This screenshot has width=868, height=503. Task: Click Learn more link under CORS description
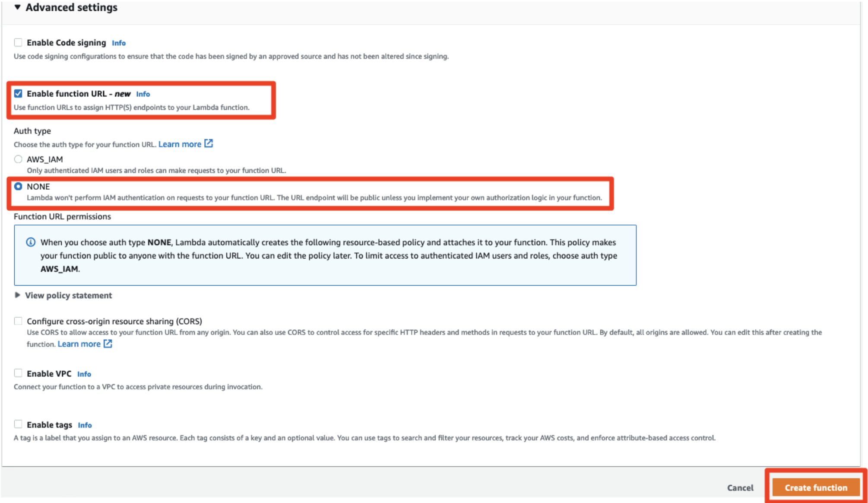(79, 344)
